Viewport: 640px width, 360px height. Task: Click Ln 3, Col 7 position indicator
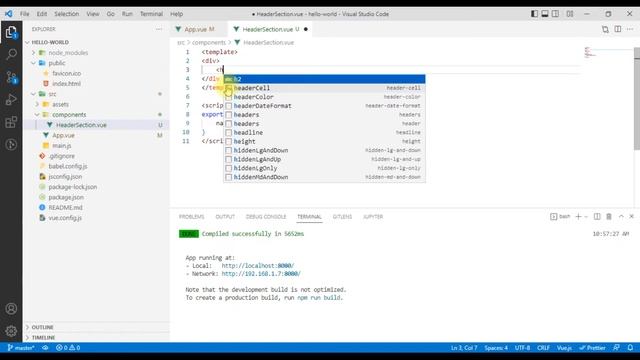(x=464, y=348)
